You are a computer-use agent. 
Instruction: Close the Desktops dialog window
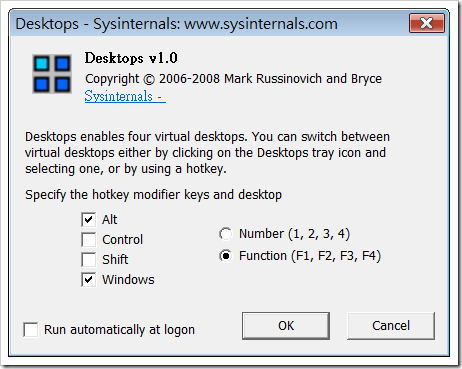(427, 23)
